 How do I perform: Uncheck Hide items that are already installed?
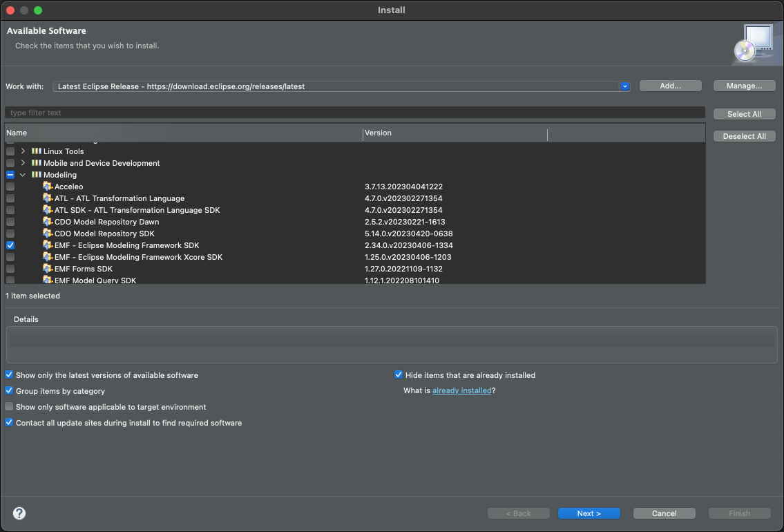399,374
